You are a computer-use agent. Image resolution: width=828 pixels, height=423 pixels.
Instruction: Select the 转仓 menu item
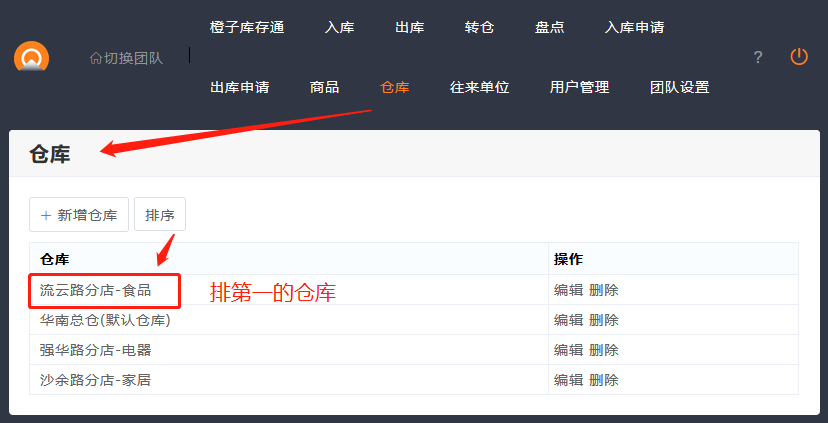(480, 27)
